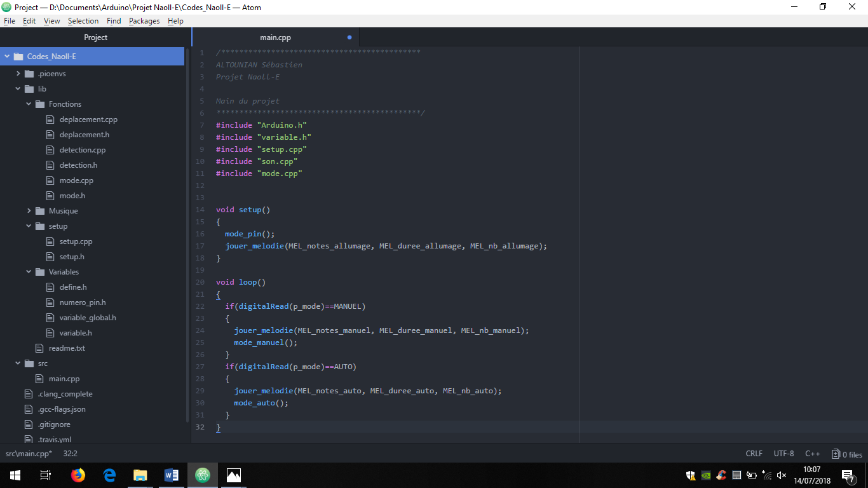This screenshot has height=488, width=868.
Task: Select the Project panel tab
Action: (x=95, y=37)
